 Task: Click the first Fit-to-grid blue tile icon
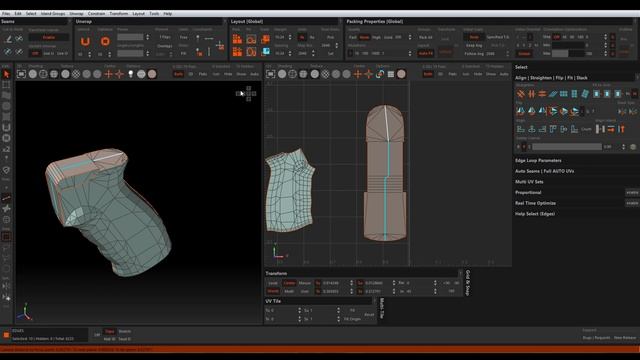tap(596, 94)
